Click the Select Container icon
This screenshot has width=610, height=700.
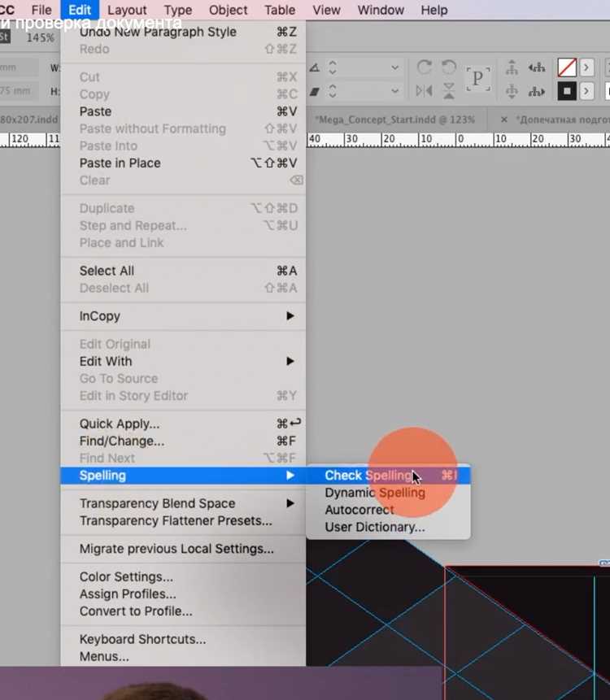click(512, 67)
